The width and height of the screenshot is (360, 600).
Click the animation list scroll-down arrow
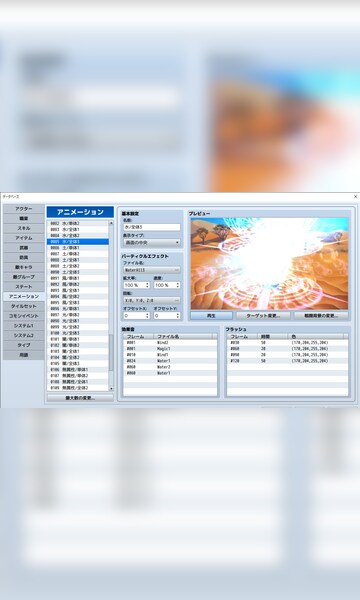(111, 388)
